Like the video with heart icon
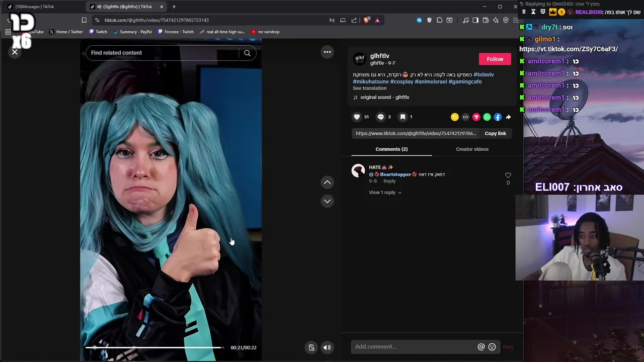644x362 pixels. 357,117
